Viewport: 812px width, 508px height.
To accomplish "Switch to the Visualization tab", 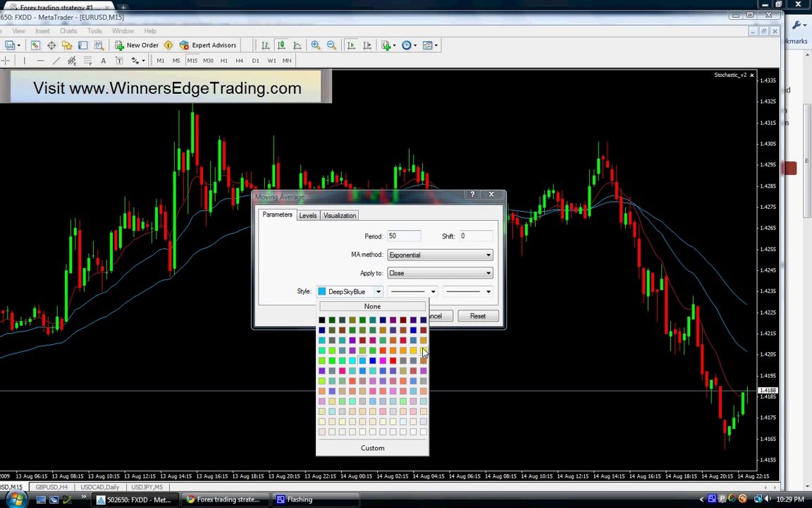I will (340, 216).
